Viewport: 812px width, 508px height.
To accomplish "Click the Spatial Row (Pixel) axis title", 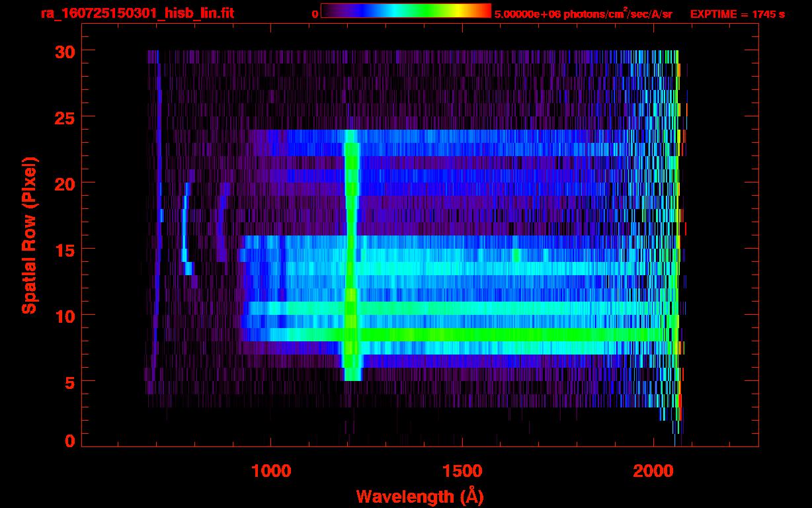I will (29, 235).
